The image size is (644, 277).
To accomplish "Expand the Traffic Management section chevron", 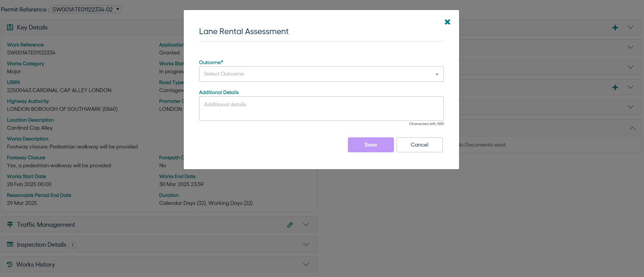I will coord(306,224).
